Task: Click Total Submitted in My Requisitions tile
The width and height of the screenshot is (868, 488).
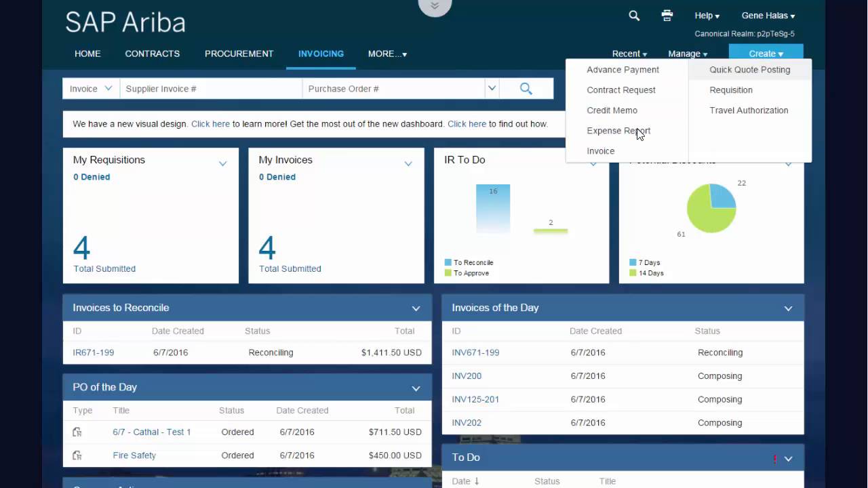Action: coord(104,269)
